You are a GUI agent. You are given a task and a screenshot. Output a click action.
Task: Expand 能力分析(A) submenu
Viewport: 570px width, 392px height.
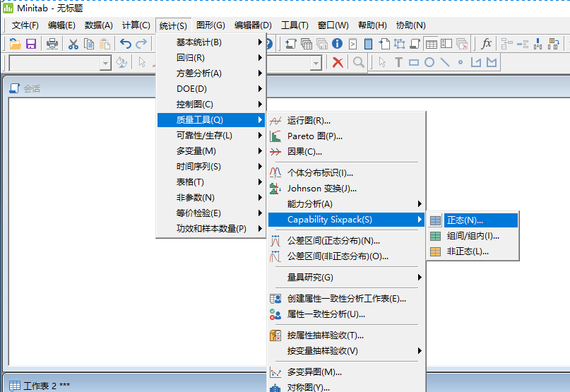[346, 204]
